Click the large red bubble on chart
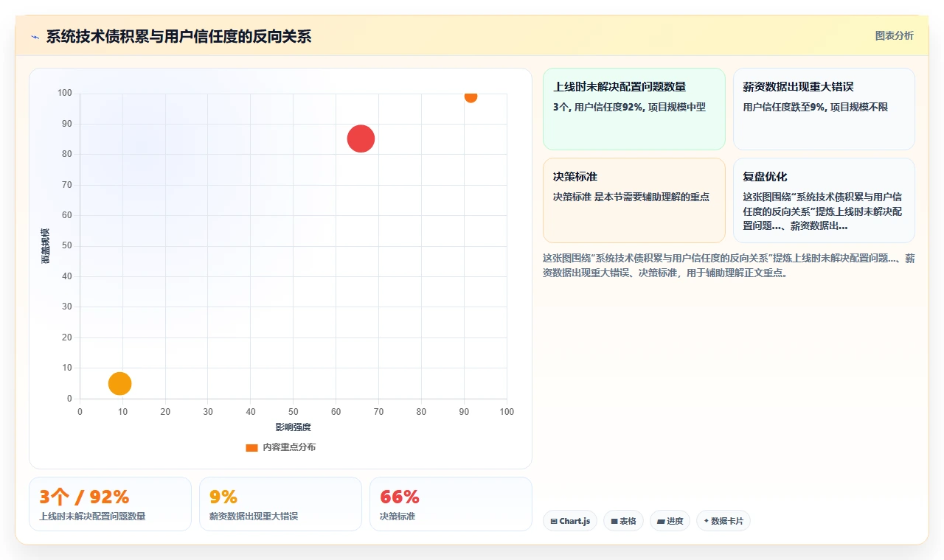The height and width of the screenshot is (560, 944). click(x=361, y=139)
